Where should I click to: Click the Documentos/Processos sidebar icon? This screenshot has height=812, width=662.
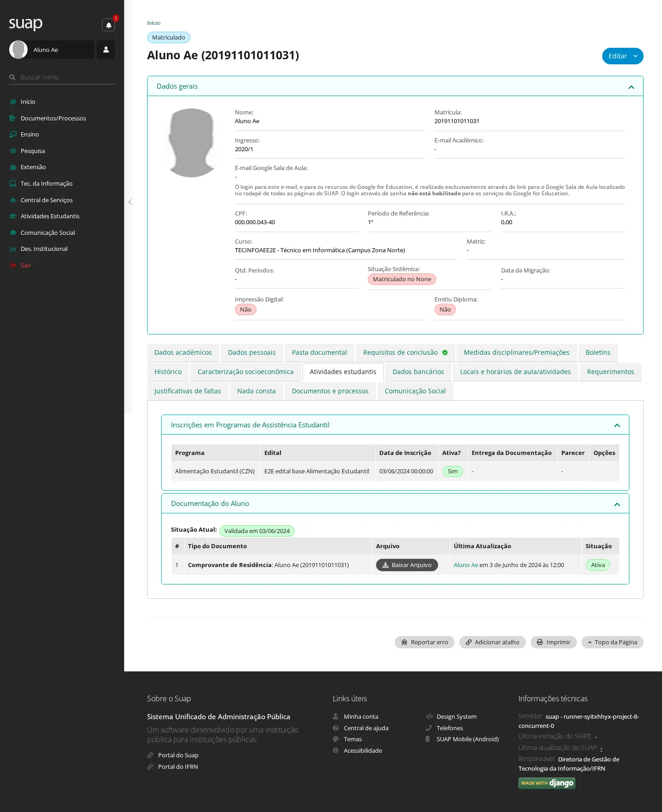click(x=13, y=119)
